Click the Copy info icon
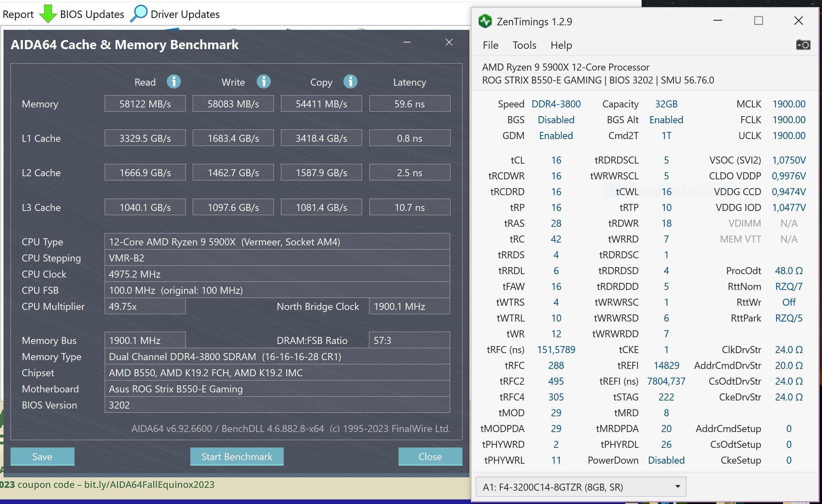The width and height of the screenshot is (822, 504). point(350,82)
